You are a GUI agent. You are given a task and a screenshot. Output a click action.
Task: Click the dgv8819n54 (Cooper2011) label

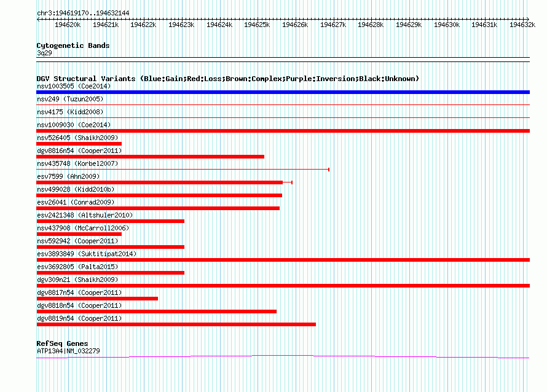tap(79, 318)
